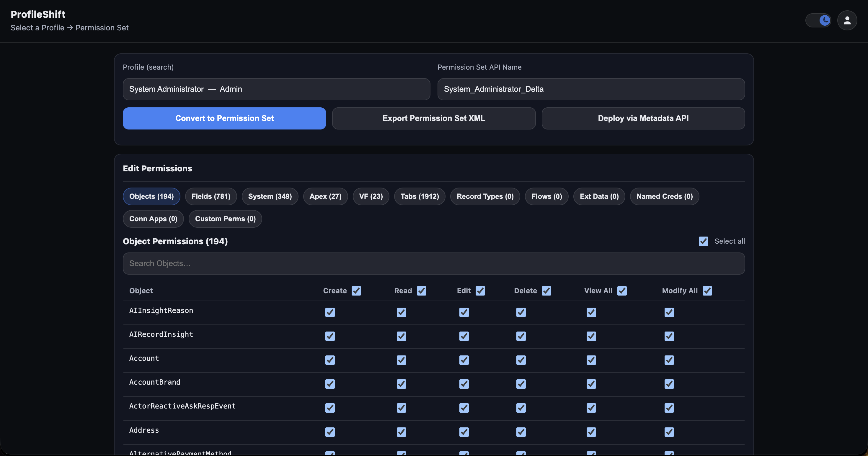Select the Objects (194) tab
Viewport: 868px width, 456px height.
coord(152,196)
